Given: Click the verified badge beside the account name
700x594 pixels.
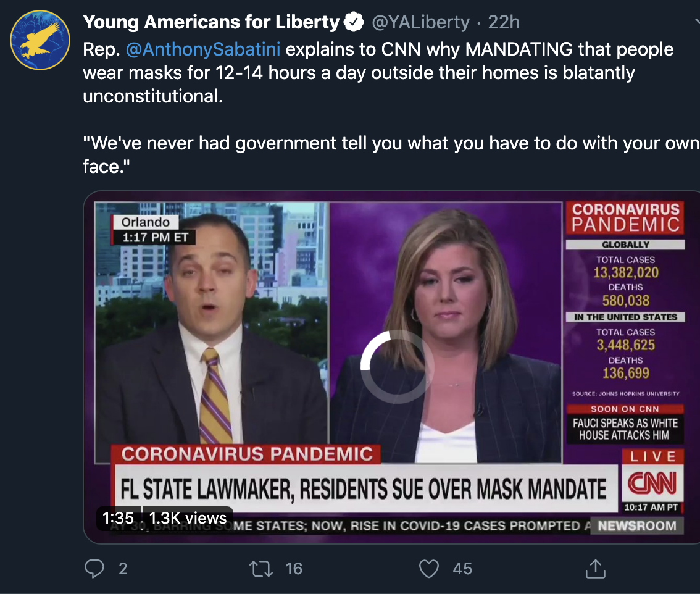Looking at the screenshot, I should tap(354, 22).
